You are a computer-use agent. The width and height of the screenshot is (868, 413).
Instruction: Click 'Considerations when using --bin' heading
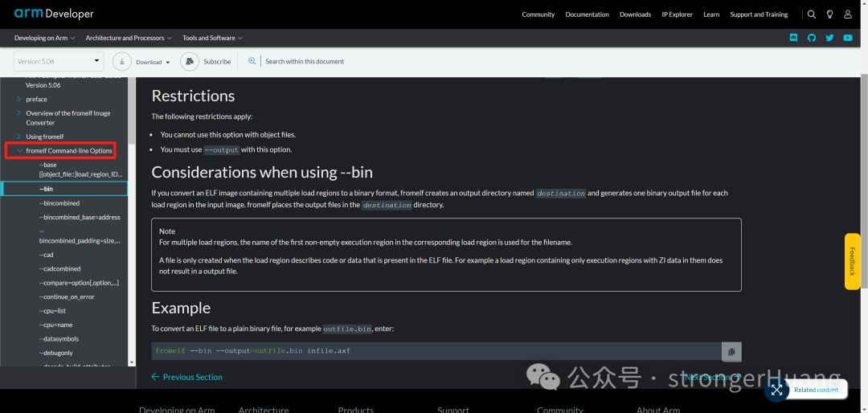point(262,172)
